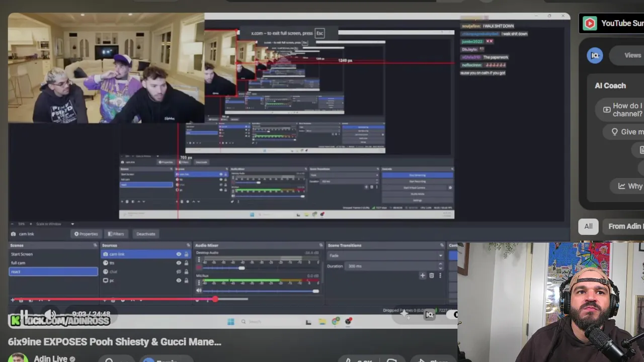The height and width of the screenshot is (362, 644).
Task: Click the IQ icon on player controls
Action: (429, 315)
